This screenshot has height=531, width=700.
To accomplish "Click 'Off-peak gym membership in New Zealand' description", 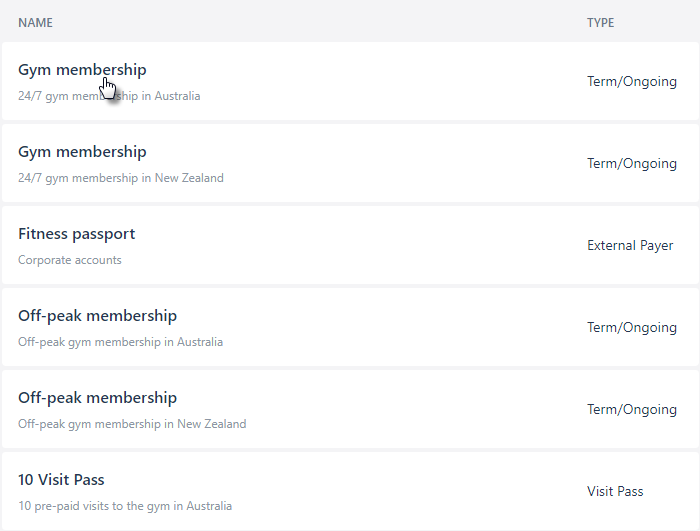I will coord(132,424).
